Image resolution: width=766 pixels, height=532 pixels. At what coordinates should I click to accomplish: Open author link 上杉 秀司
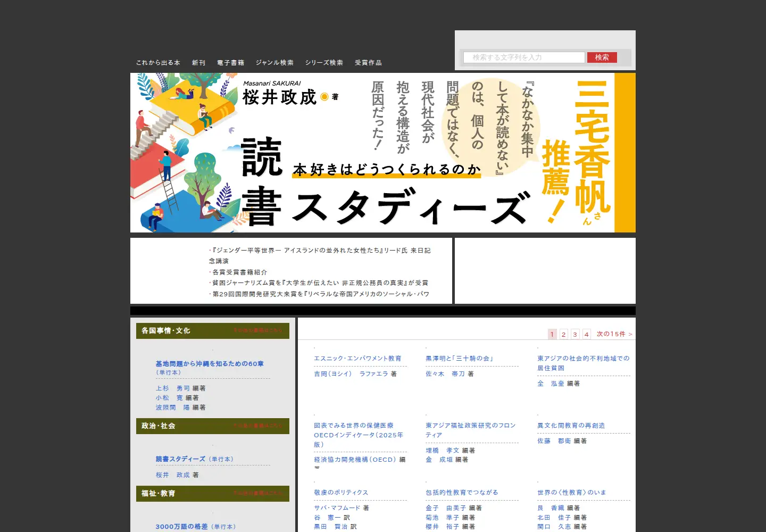pyautogui.click(x=173, y=388)
